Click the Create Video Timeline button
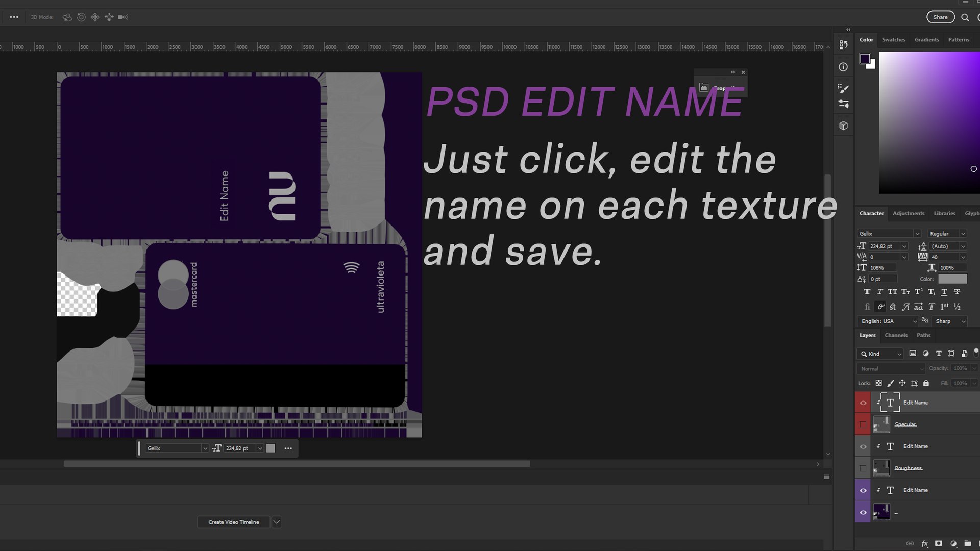The width and height of the screenshot is (980, 551). [x=233, y=522]
